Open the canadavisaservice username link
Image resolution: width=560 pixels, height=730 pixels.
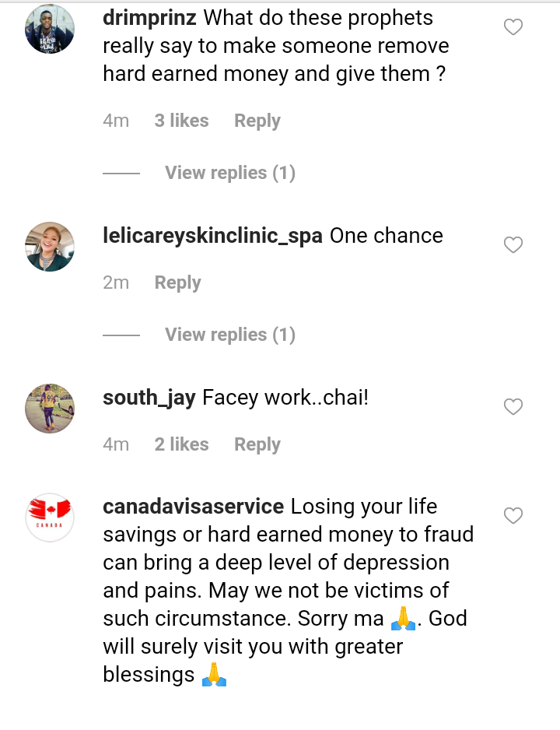(193, 507)
